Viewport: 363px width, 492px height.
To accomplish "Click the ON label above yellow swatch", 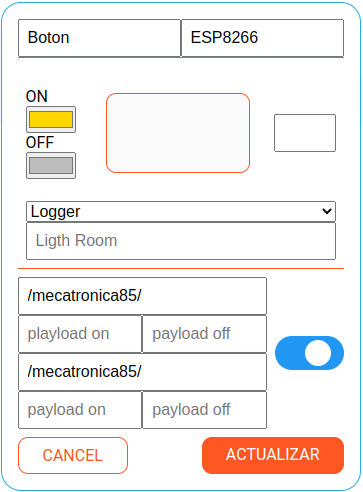I will click(x=37, y=97).
